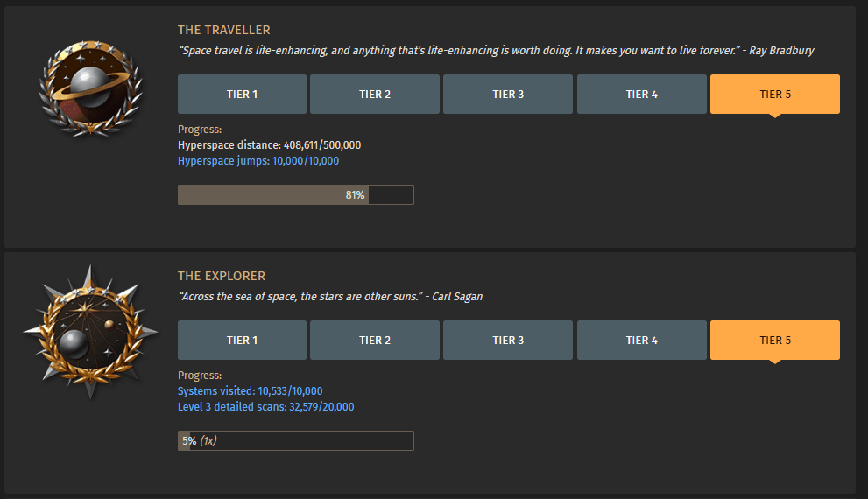Click The Explorer starburst medal icon
Image resolution: width=868 pixels, height=499 pixels.
tap(90, 333)
